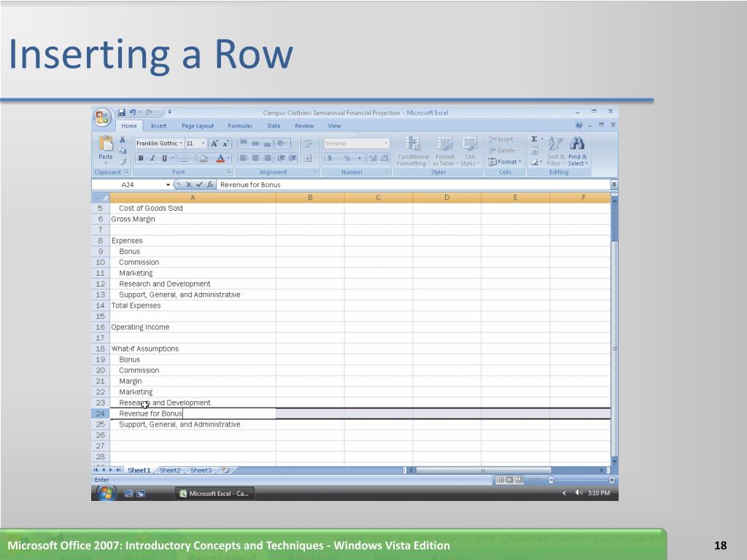
Task: Toggle Italic formatting
Action: pos(152,158)
